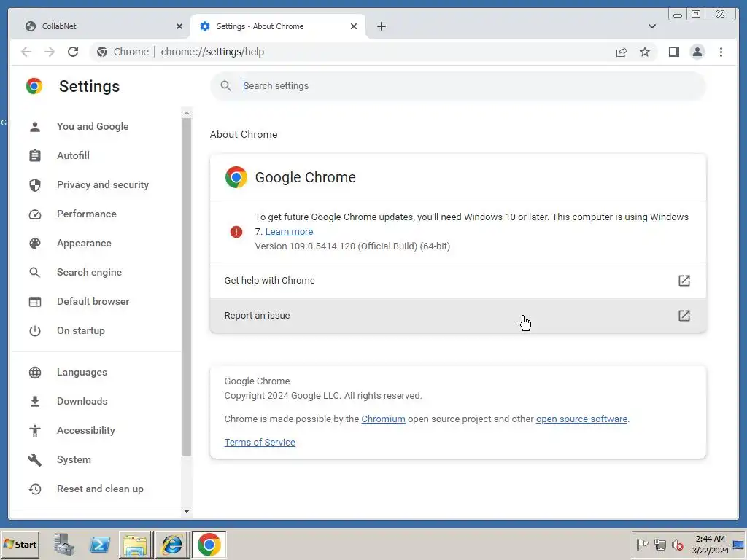Image resolution: width=747 pixels, height=560 pixels.
Task: Click the Chrome site info chip
Action: pyautogui.click(x=123, y=52)
